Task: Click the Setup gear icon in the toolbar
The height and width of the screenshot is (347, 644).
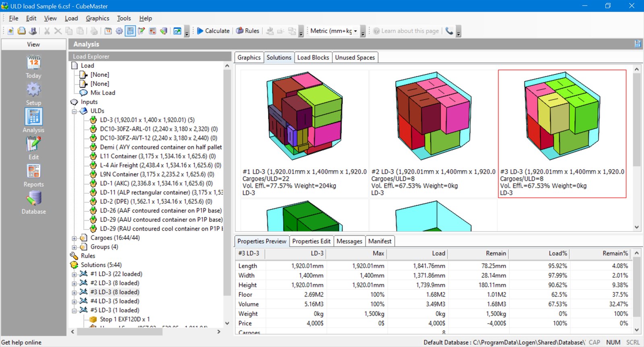Action: 119,31
